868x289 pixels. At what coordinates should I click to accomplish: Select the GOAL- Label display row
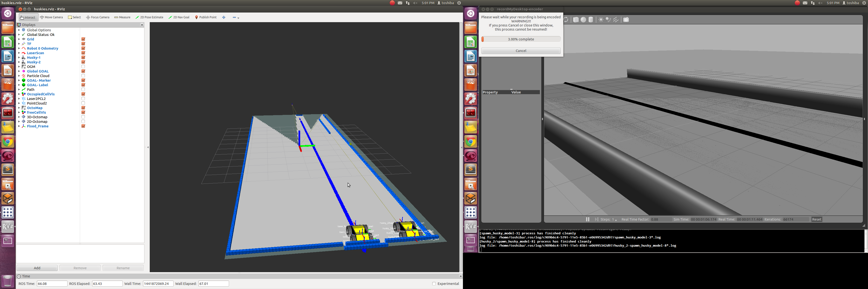[x=37, y=85]
